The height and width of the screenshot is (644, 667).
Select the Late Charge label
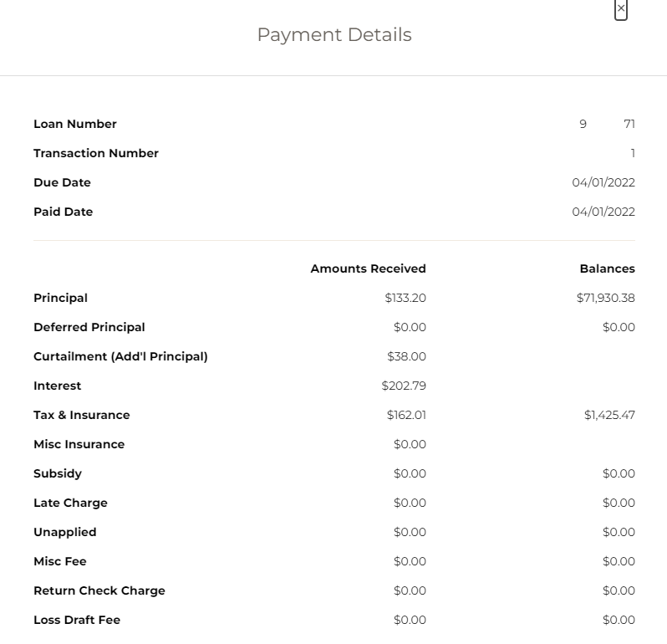click(x=70, y=503)
